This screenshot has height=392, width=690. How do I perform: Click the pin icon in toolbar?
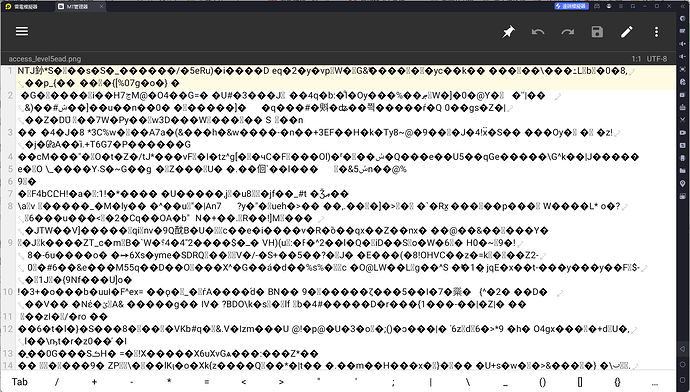coord(508,32)
